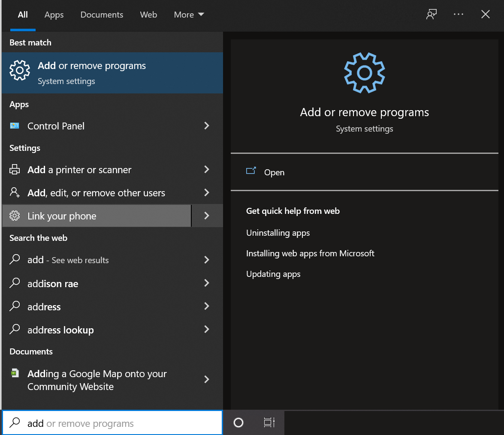The image size is (504, 435).
Task: Expand the addison rae suggestion arrow
Action: 207,283
